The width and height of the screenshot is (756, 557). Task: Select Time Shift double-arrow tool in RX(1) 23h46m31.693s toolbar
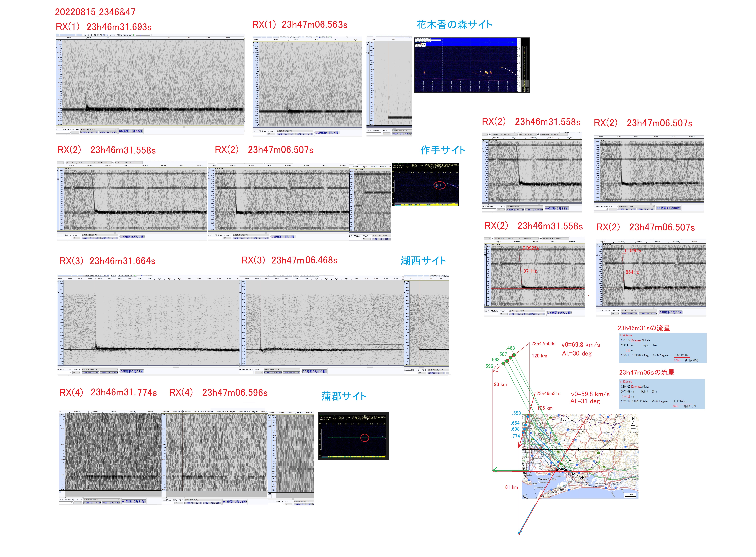click(x=88, y=35)
